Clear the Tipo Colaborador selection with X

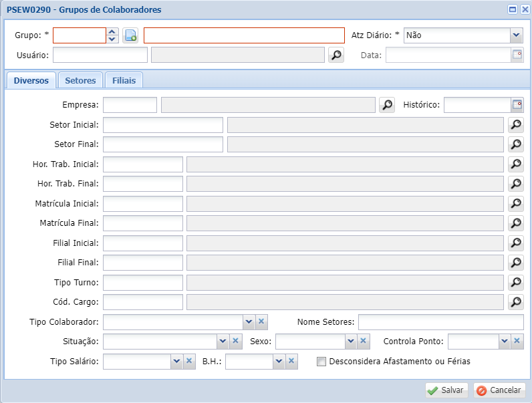(x=262, y=322)
